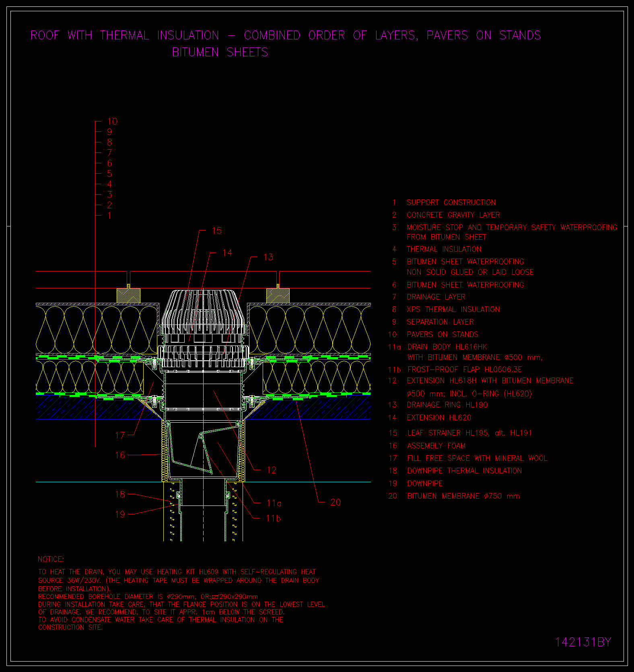Viewport: 634px width, 672px height.
Task: Click legend entry 'ASSEMBLY FOAM'
Action: pos(436,446)
